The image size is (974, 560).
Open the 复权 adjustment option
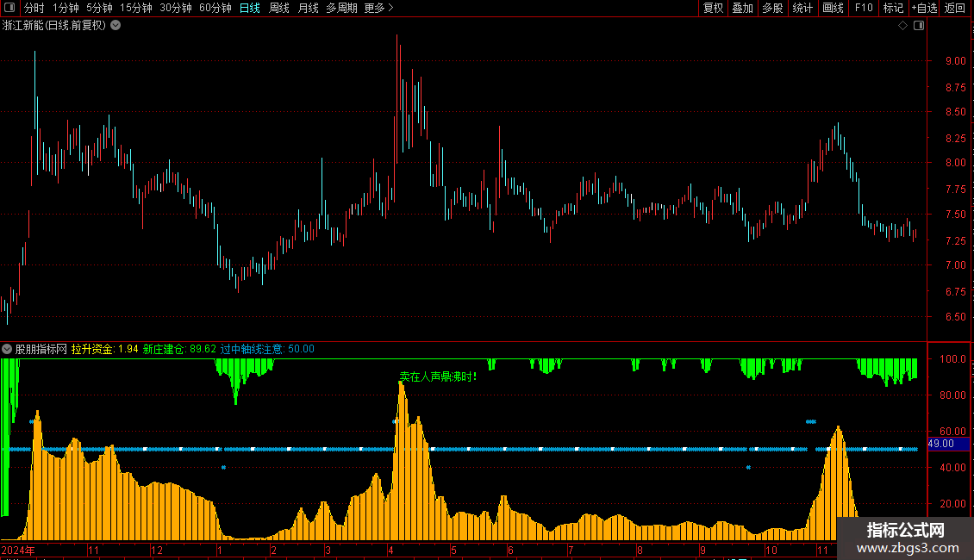pos(713,8)
